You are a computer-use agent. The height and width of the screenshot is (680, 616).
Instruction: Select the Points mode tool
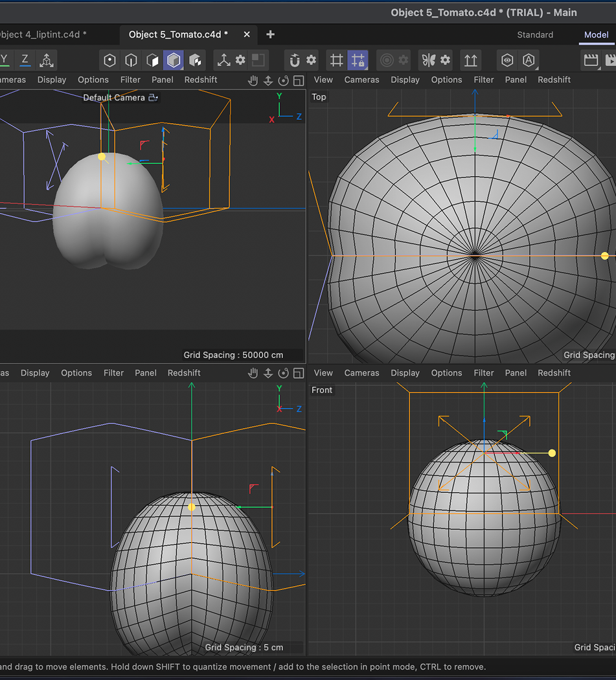[109, 60]
